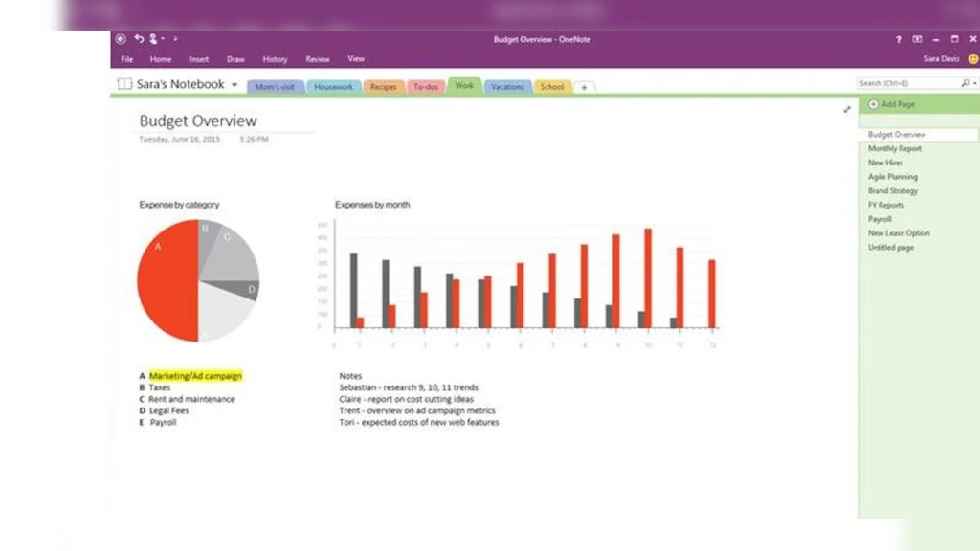Open the Quick Access Toolbar customize arrow
The height and width of the screenshot is (551, 980).
click(176, 38)
